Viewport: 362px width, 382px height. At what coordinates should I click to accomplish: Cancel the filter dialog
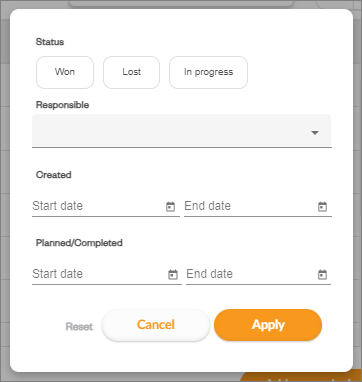pos(156,325)
